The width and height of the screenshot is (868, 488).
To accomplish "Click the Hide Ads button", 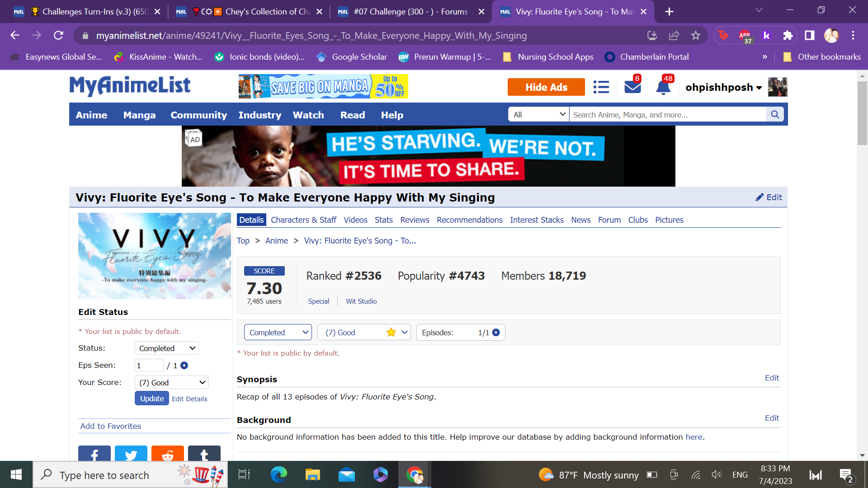I will (x=546, y=87).
